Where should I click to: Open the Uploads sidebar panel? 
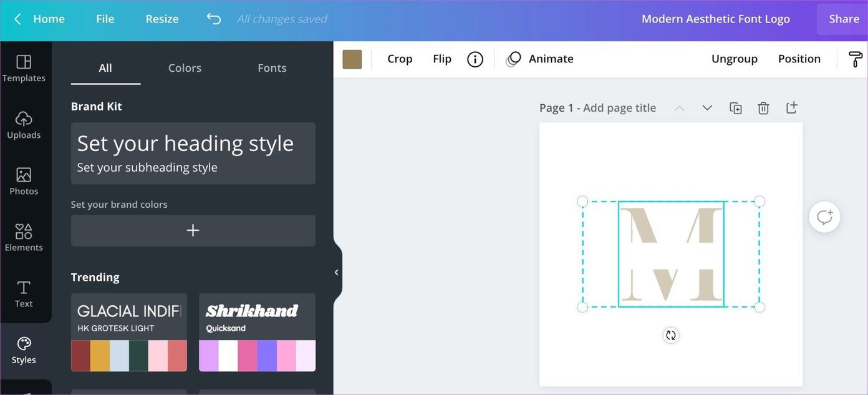click(24, 125)
